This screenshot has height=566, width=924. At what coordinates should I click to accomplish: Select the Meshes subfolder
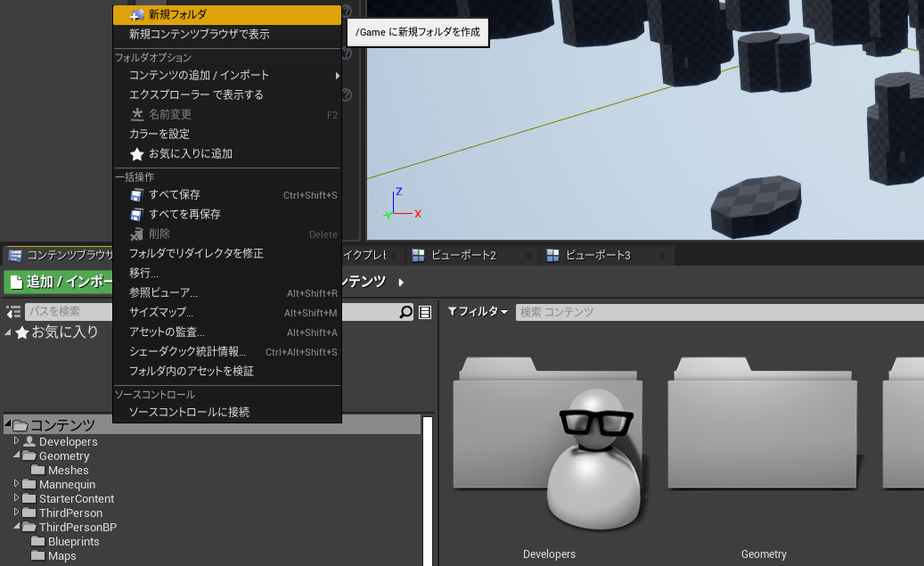coord(68,470)
